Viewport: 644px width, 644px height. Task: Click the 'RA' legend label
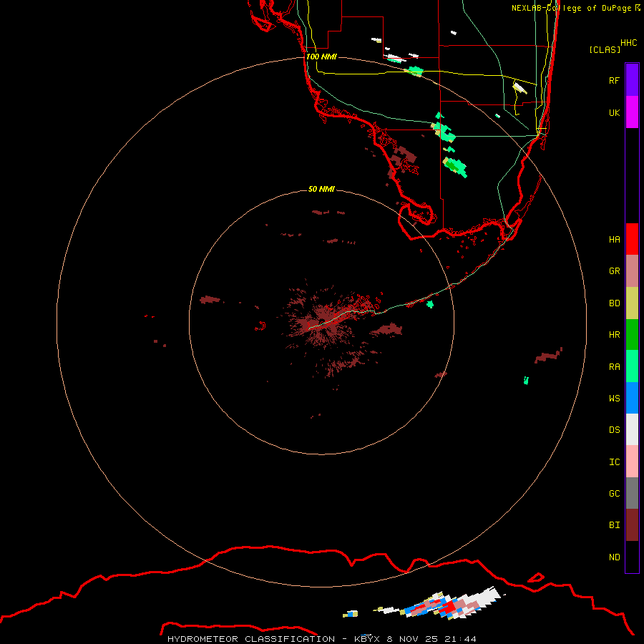(x=614, y=367)
